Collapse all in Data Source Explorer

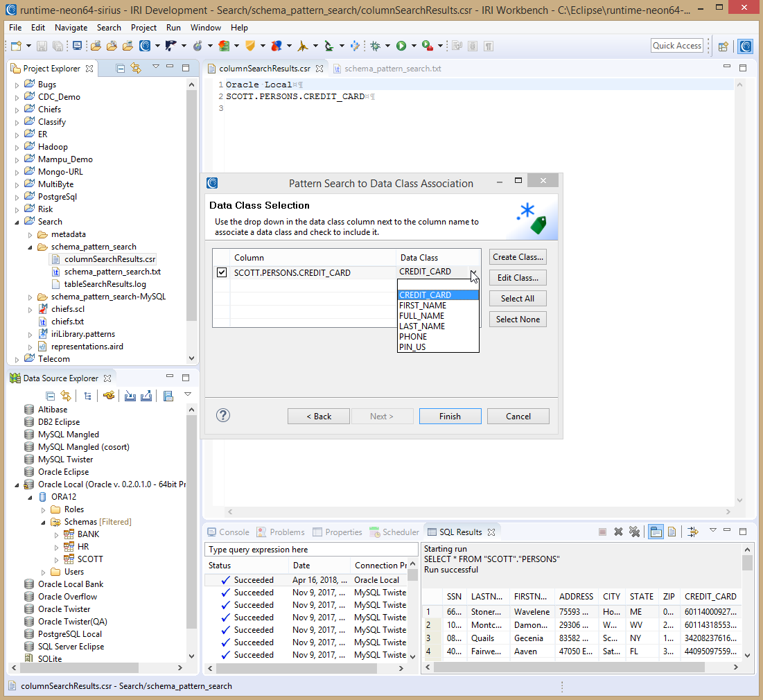[50, 396]
